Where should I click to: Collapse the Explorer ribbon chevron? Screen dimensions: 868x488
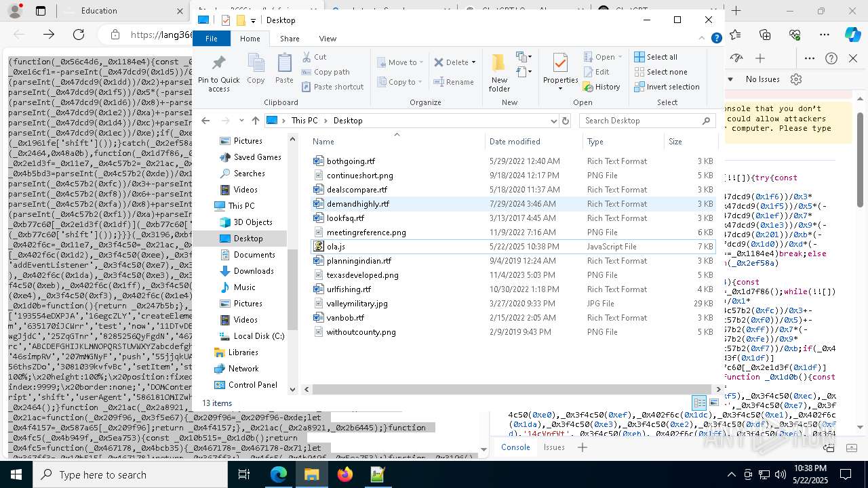[x=703, y=39]
